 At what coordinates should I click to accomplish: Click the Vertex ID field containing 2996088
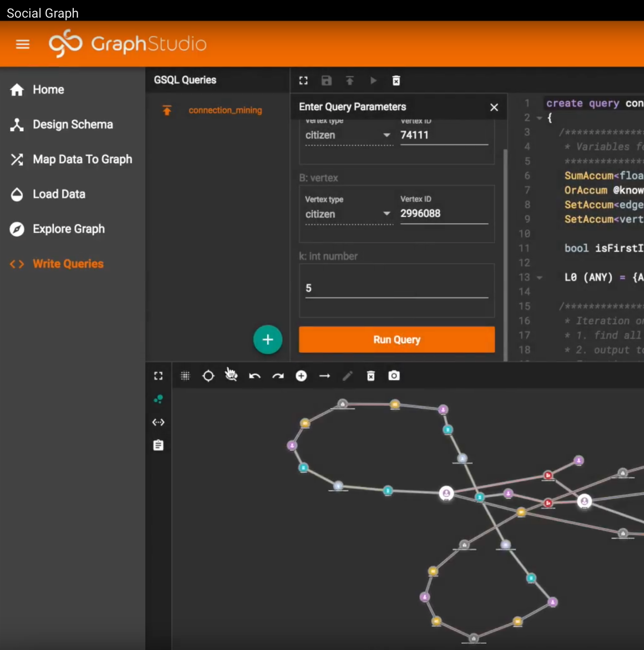[x=445, y=214]
